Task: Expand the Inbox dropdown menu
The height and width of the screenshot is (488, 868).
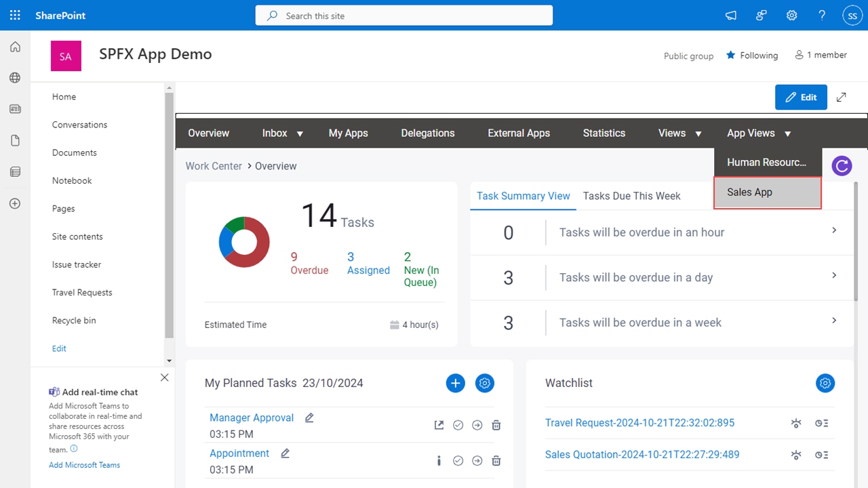Action: click(x=300, y=134)
